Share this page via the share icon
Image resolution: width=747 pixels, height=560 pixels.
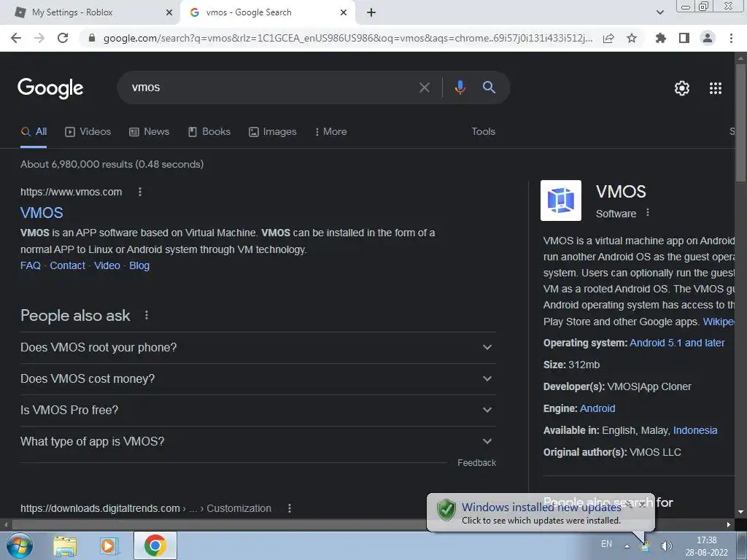click(608, 38)
